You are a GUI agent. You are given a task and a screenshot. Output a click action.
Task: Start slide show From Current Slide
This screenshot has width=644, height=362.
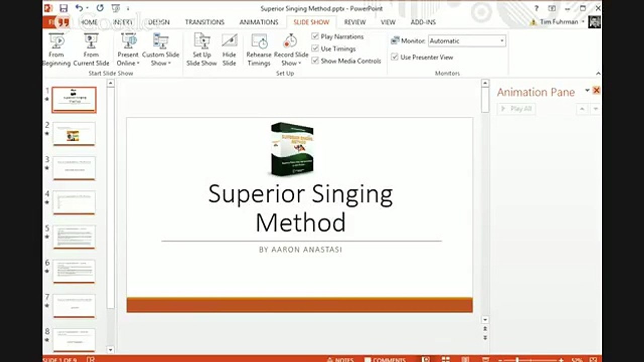click(91, 49)
